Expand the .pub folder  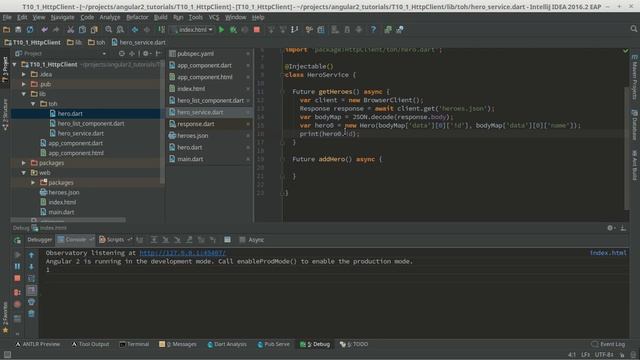[x=24, y=84]
